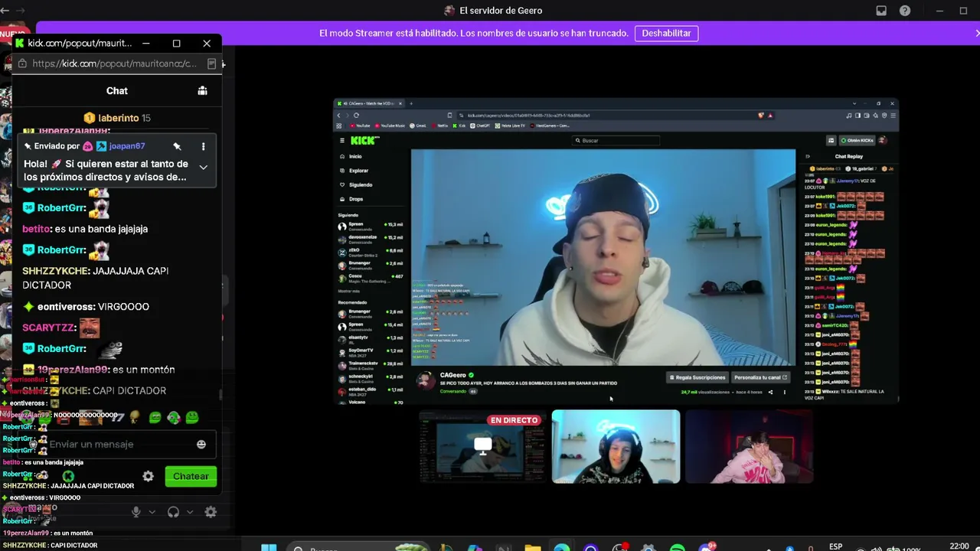
Task: Select the middle webcam tile with blue room
Action: [x=616, y=447]
